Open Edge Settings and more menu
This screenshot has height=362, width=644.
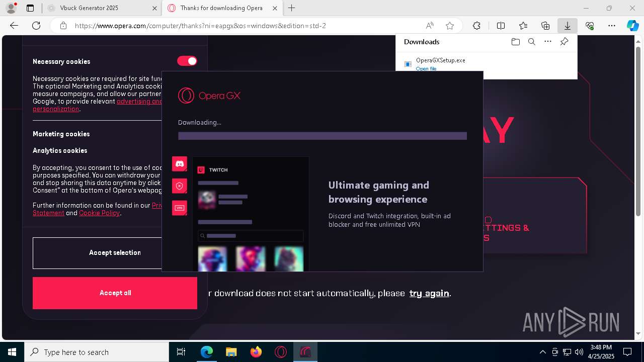click(612, 26)
